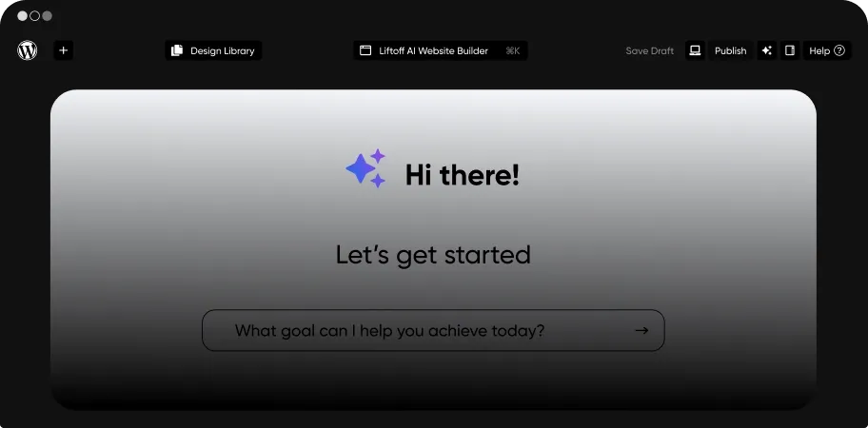Click the stacked pages icon beside Design Library
The width and height of the screenshot is (868, 428).
coord(176,50)
